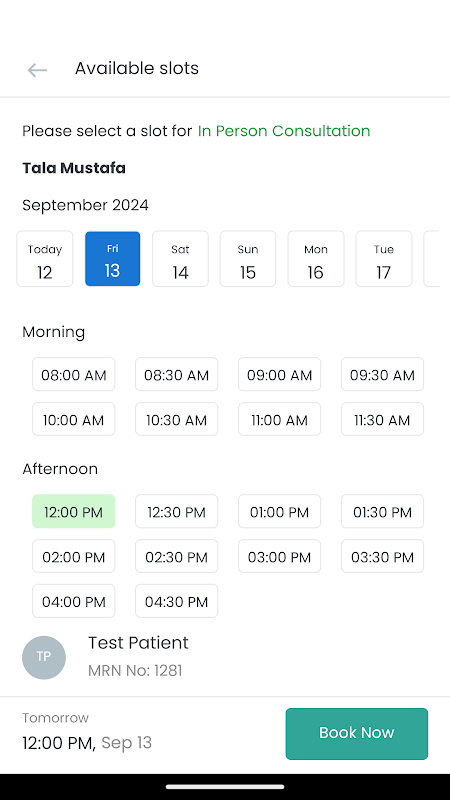450x800 pixels.
Task: Tap the TP patient avatar
Action: coord(44,657)
